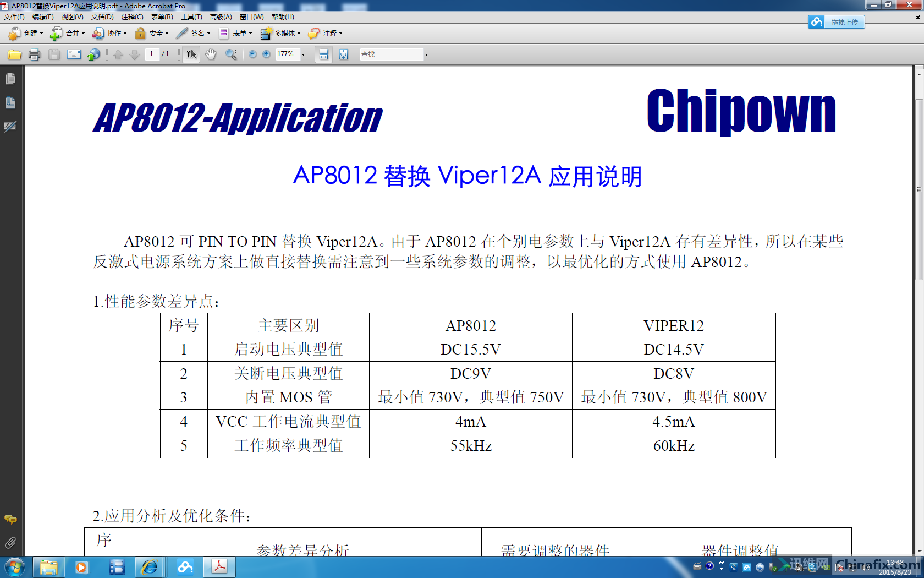Click the zoom percentage field 177%

point(287,54)
